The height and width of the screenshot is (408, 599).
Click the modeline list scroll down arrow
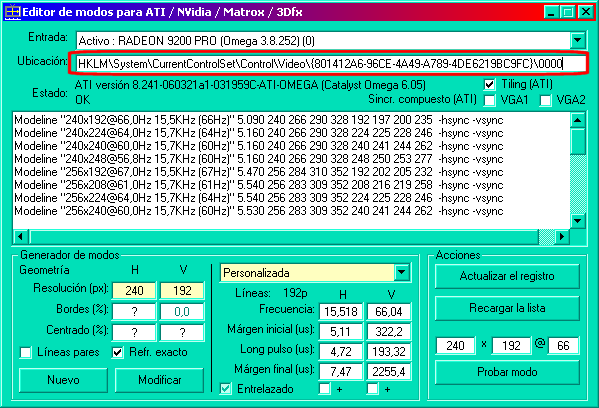pyautogui.click(x=578, y=221)
